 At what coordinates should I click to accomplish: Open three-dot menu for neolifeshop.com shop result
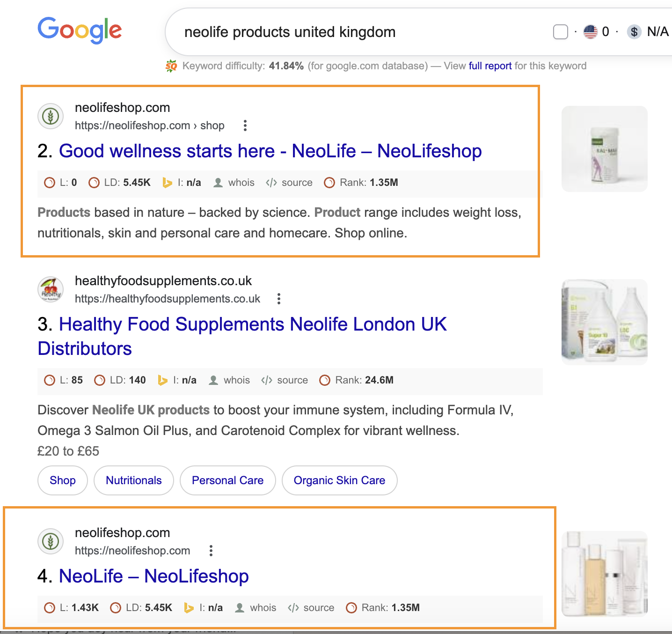coord(245,125)
